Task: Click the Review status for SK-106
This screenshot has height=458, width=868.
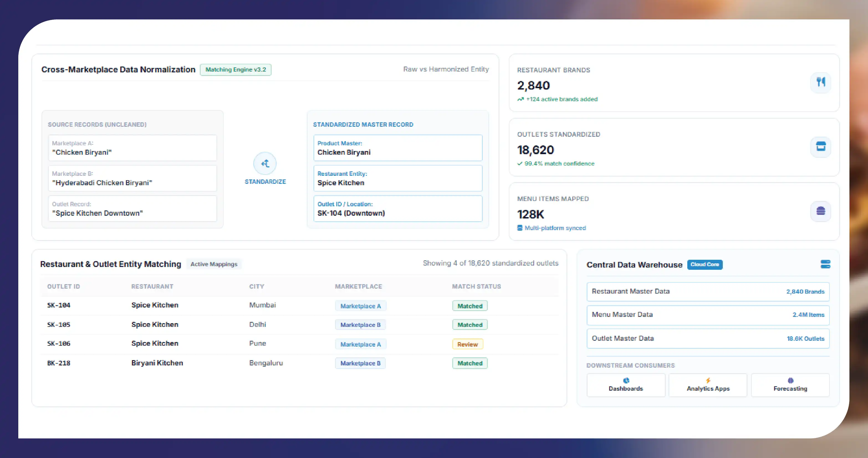Action: [x=467, y=344]
